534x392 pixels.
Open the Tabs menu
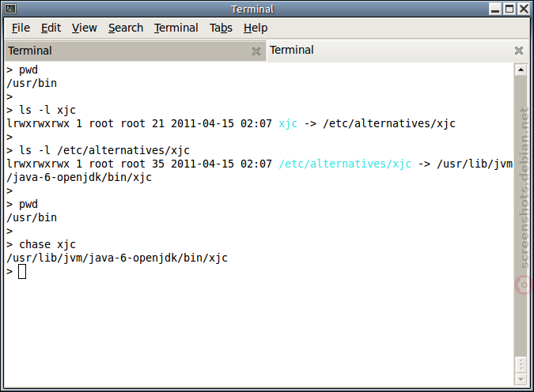pos(221,28)
